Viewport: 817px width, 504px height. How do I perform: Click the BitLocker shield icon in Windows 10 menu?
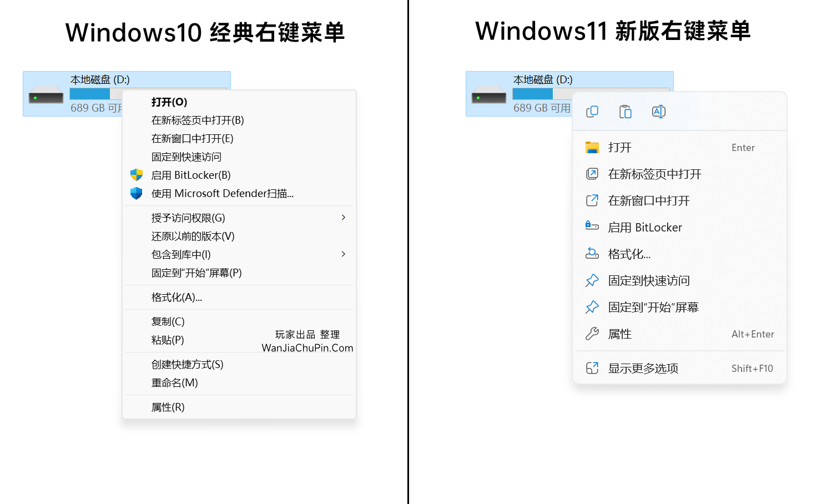point(136,175)
